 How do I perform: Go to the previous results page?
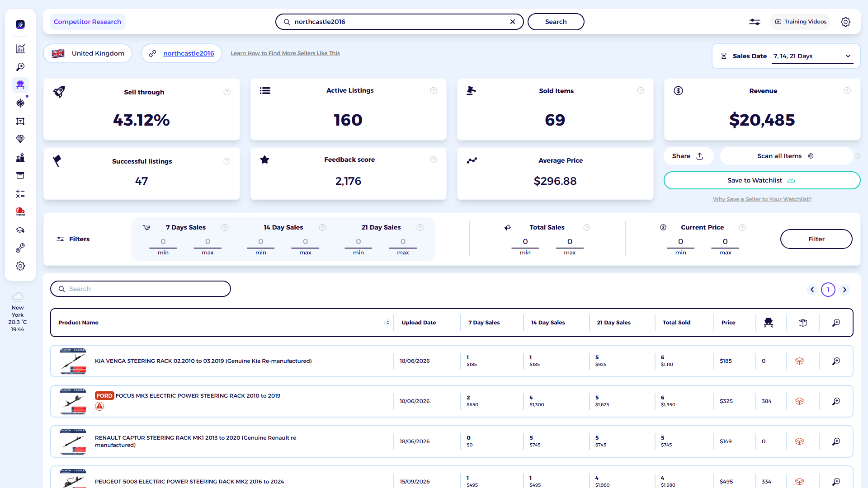tap(812, 290)
